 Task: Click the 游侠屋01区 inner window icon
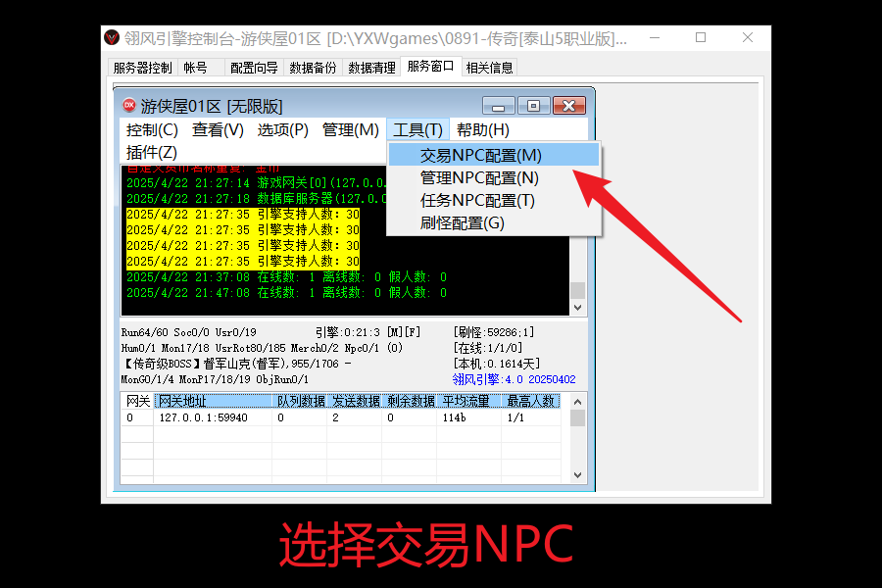[129, 106]
